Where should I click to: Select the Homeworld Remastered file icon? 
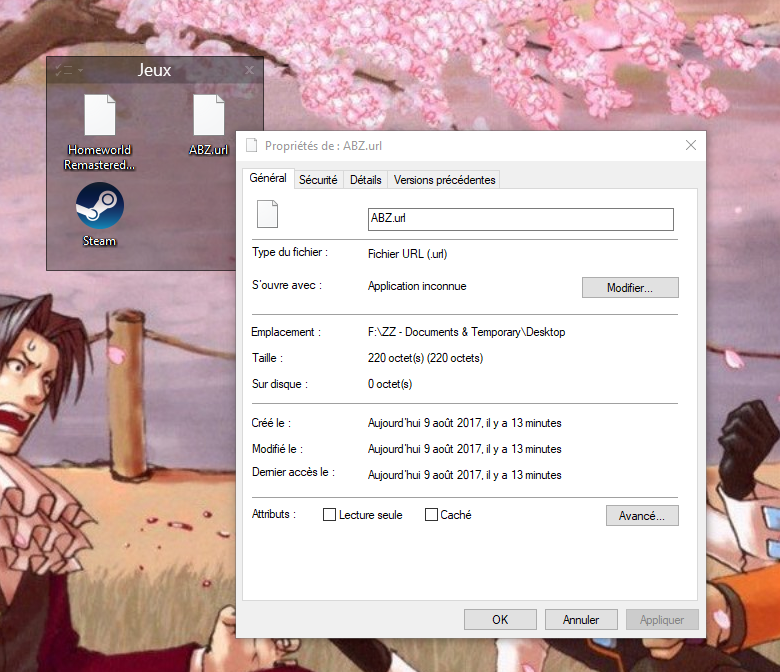click(x=99, y=115)
